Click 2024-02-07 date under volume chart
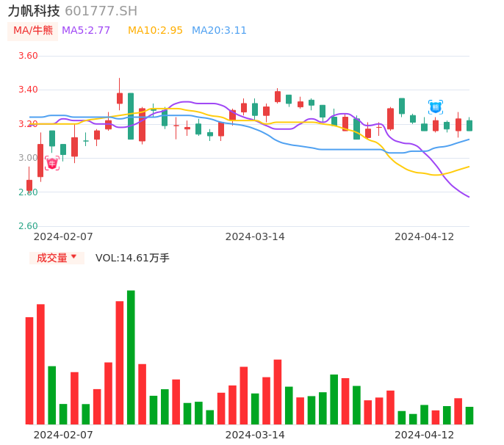 click(x=63, y=435)
